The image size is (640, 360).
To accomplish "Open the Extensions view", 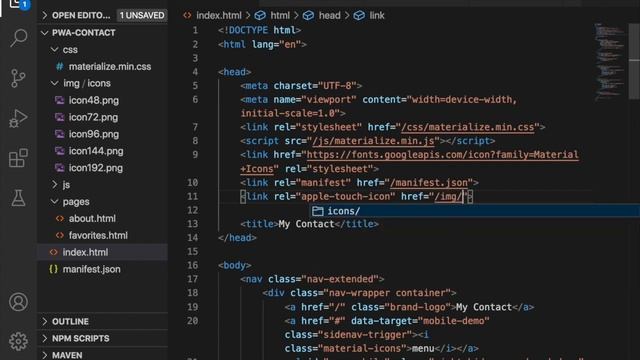I will (x=18, y=158).
